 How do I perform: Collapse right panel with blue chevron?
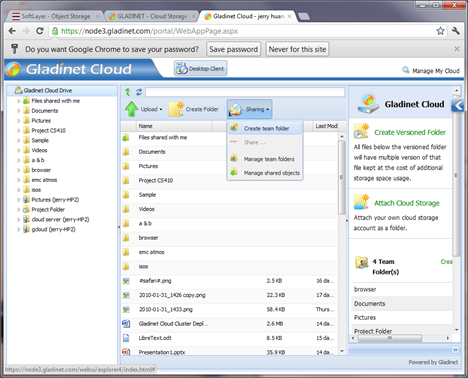458,105
